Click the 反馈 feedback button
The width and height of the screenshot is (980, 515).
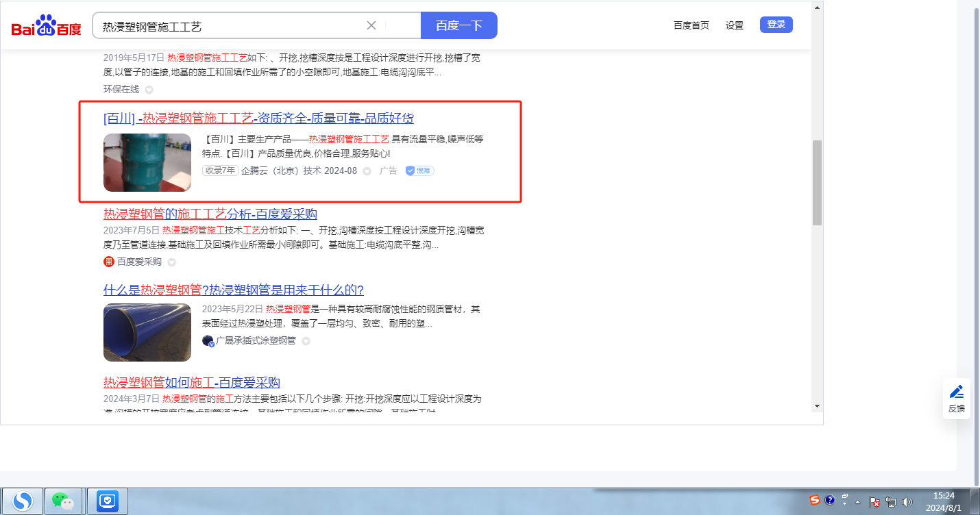tap(957, 399)
